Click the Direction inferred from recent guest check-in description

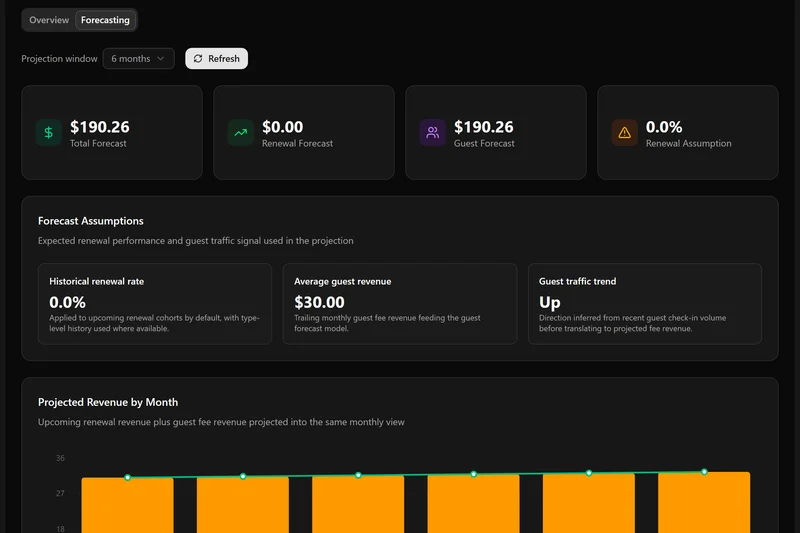coord(632,323)
